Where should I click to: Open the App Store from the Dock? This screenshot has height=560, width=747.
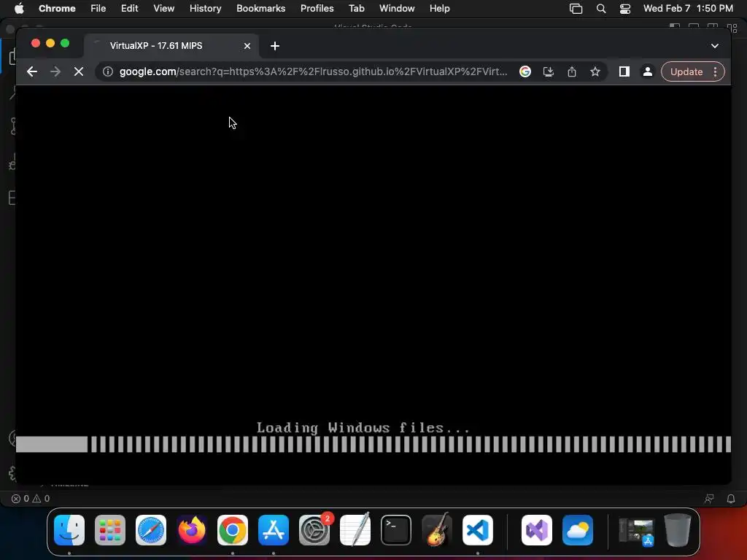pos(274,530)
